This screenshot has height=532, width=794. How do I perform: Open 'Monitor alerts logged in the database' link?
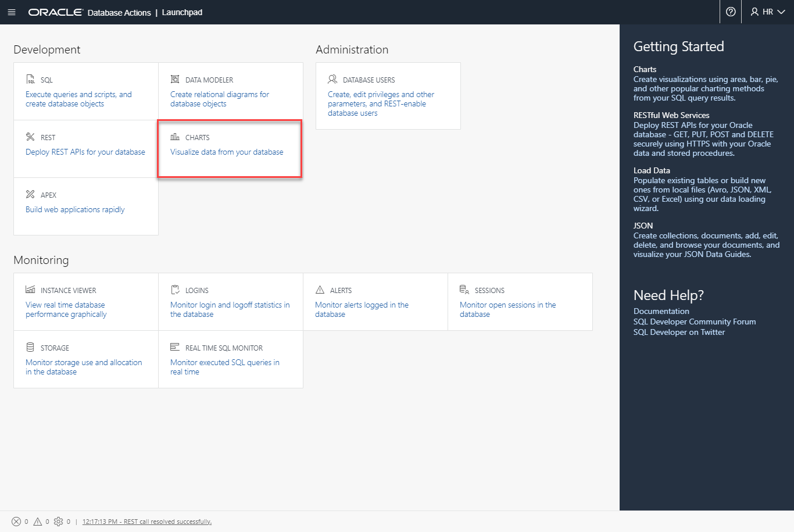(x=362, y=309)
